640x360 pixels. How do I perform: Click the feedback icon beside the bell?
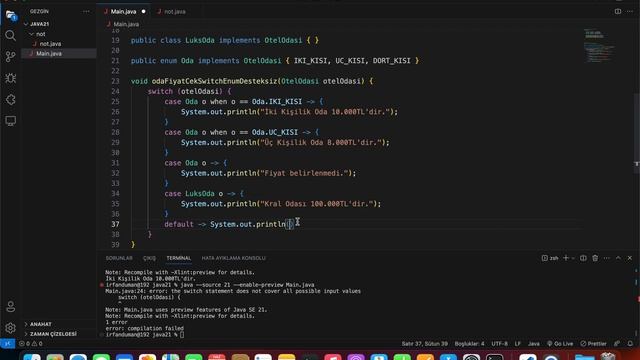[x=617, y=344]
